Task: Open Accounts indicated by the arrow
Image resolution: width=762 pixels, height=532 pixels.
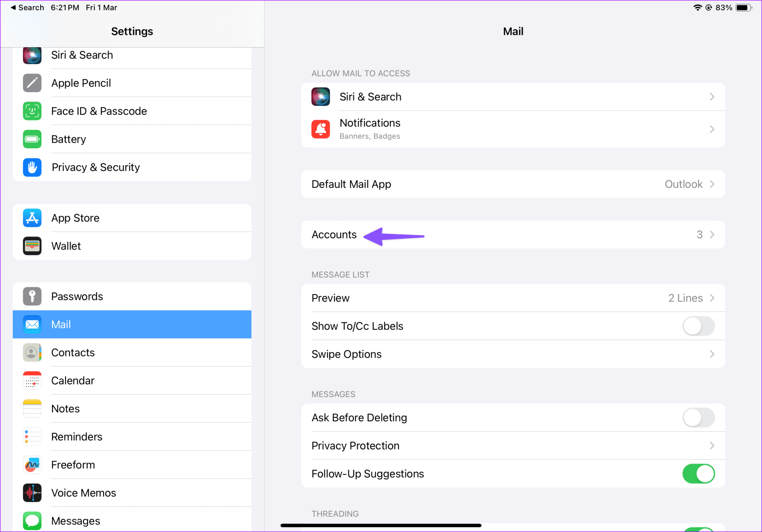Action: (x=334, y=235)
